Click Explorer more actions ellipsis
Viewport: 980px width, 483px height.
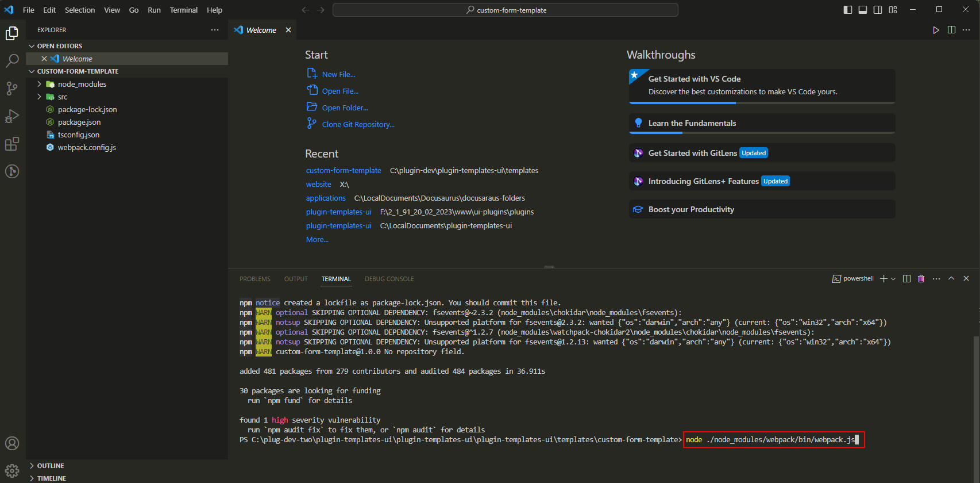[x=215, y=30]
